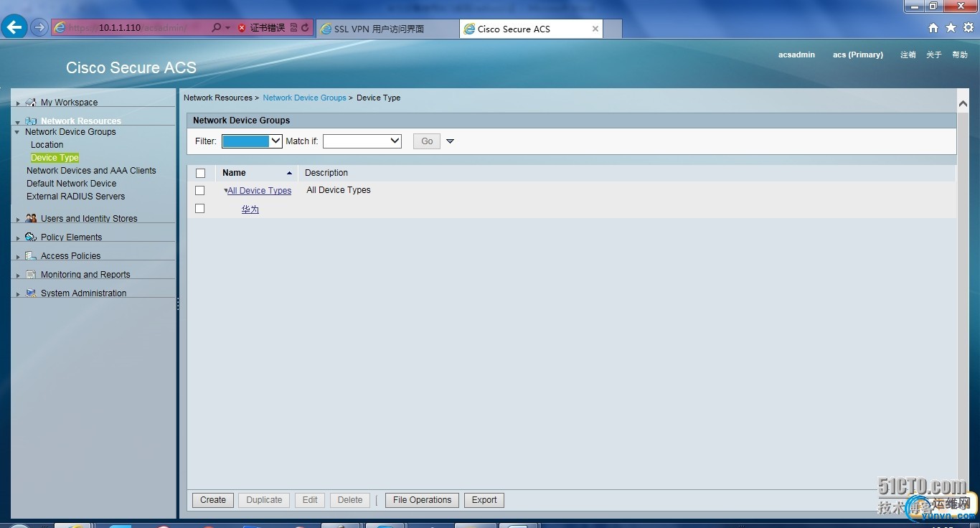Viewport: 980px width, 528px height.
Task: Open the Filter dropdown
Action: (252, 141)
